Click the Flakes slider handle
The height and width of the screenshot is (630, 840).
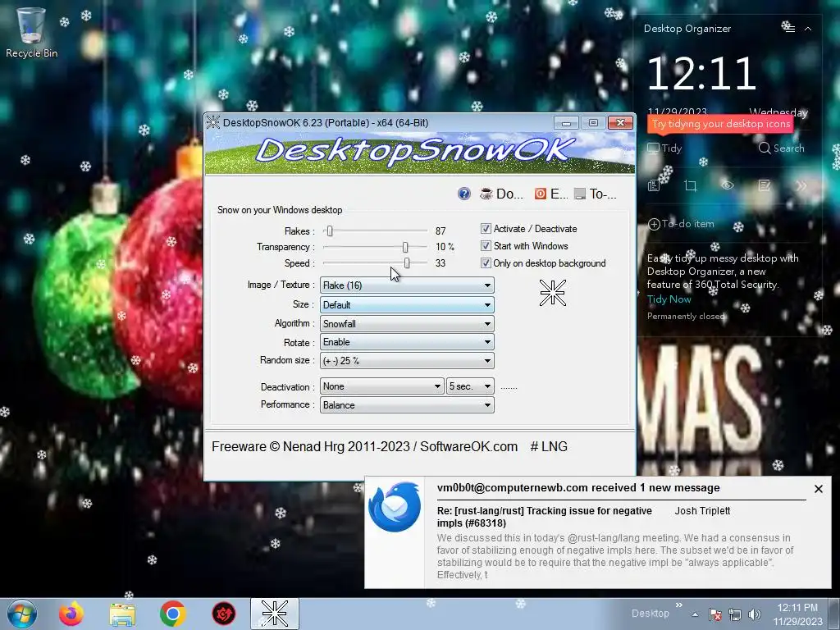click(330, 231)
